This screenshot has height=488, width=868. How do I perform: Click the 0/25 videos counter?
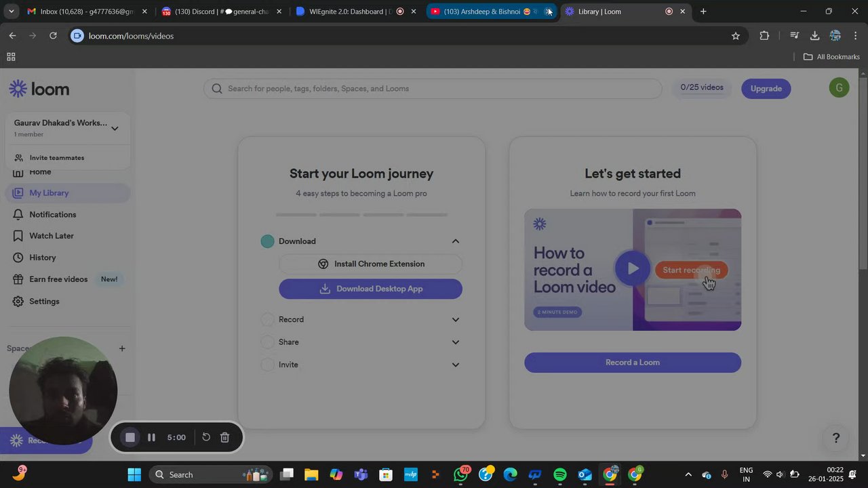point(701,87)
